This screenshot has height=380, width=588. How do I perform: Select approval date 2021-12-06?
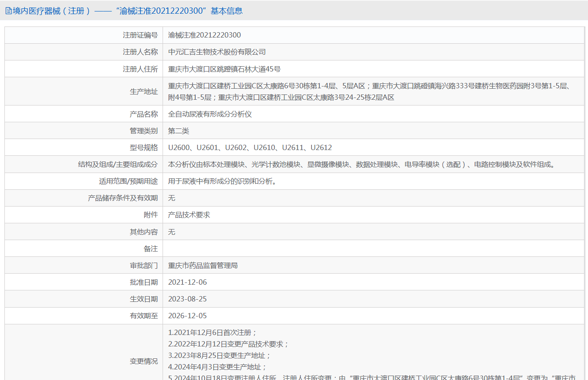click(187, 282)
